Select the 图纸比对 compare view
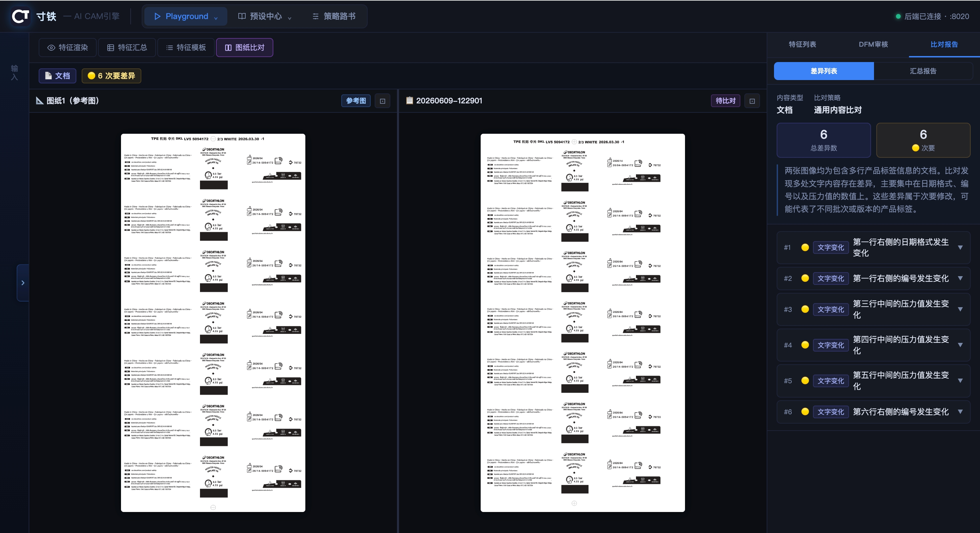This screenshot has width=980, height=533. pos(245,48)
